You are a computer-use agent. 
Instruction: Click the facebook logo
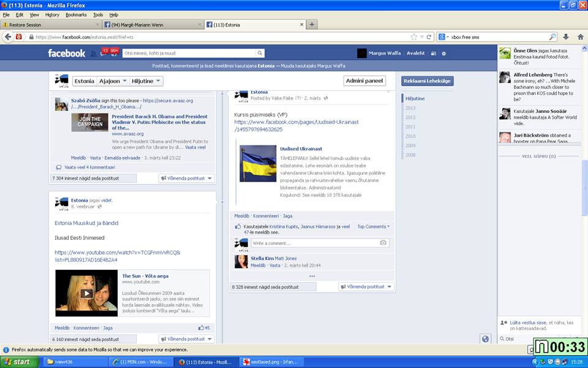pyautogui.click(x=66, y=53)
